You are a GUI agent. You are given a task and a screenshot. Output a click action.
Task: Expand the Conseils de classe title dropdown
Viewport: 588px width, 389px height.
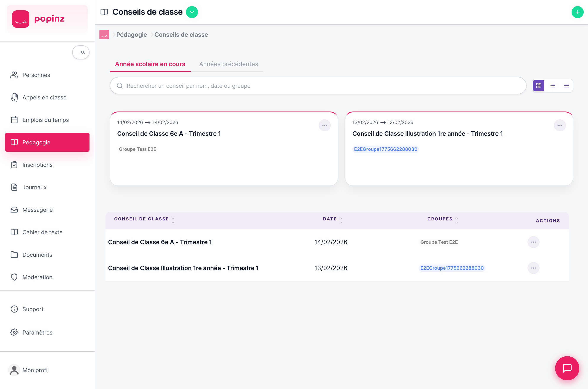pos(192,12)
